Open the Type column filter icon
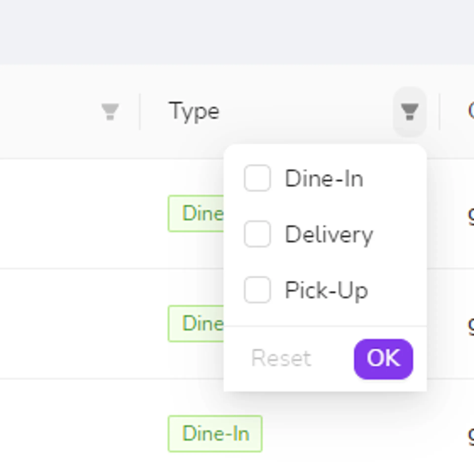 click(410, 112)
